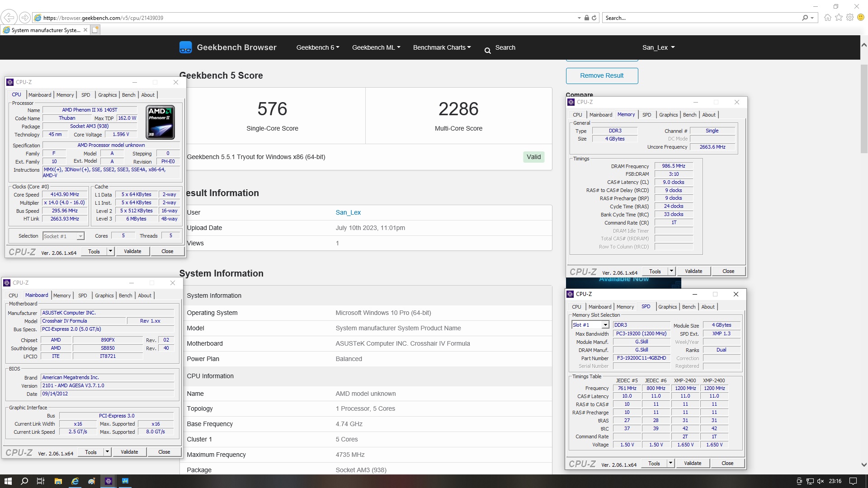Click the Search link in Geekbench navbar
Viewport: 868px width, 488px height.
505,47
